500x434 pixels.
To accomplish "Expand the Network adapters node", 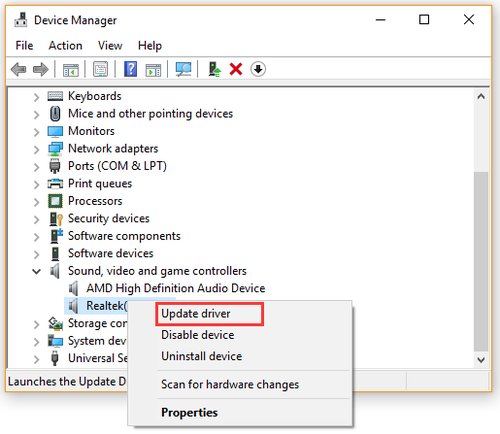I will [36, 149].
